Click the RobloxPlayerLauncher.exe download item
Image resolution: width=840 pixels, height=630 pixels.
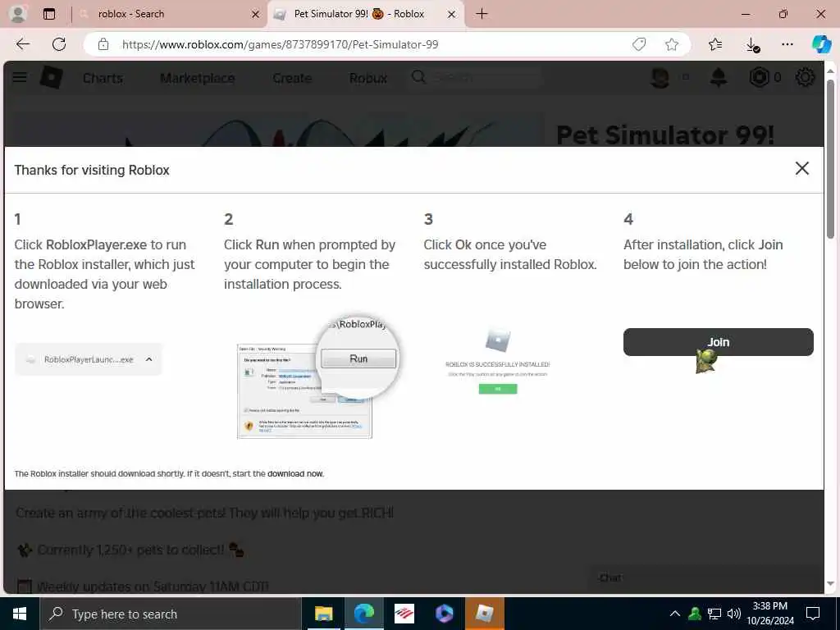88,359
